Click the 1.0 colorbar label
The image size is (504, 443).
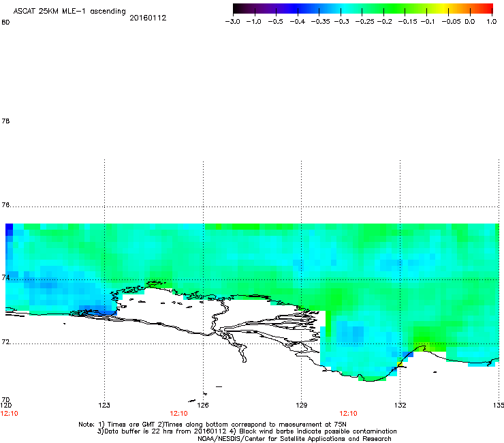pos(492,22)
